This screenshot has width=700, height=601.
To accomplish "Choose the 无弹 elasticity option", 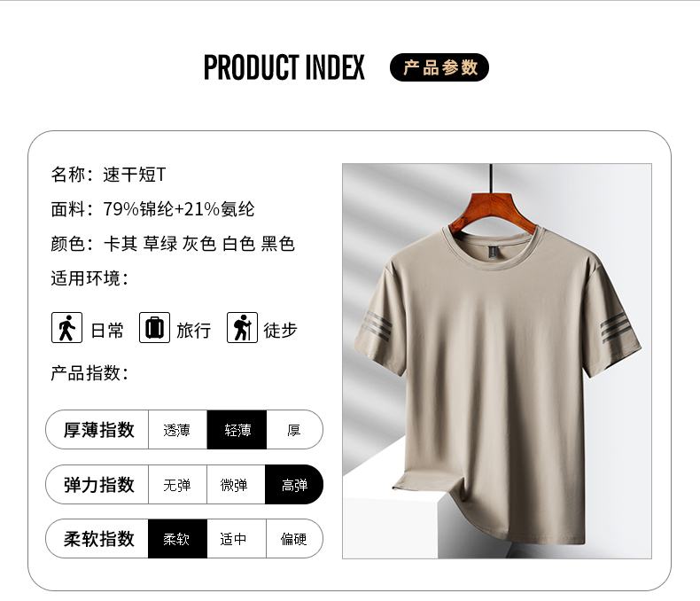I will coord(177,485).
